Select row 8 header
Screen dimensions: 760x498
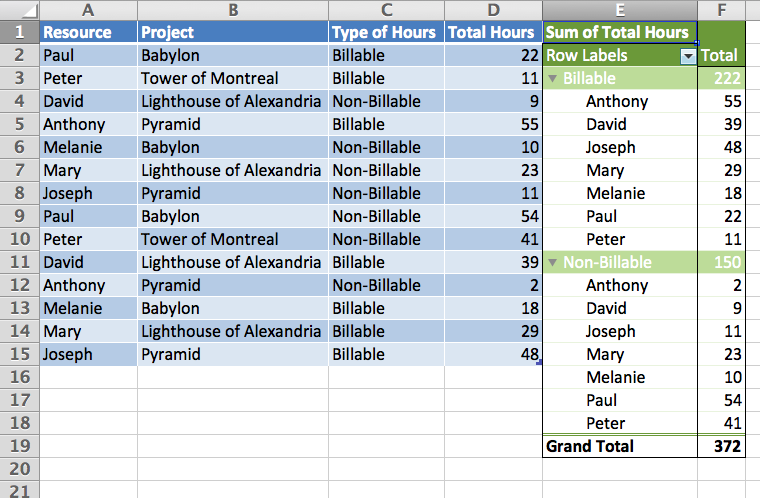coord(19,193)
